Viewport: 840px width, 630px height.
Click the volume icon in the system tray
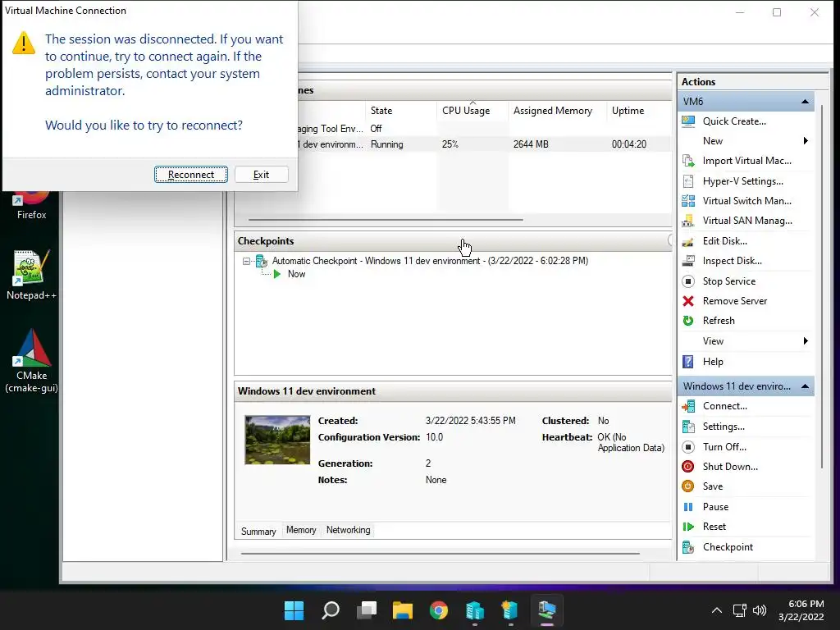pos(760,610)
